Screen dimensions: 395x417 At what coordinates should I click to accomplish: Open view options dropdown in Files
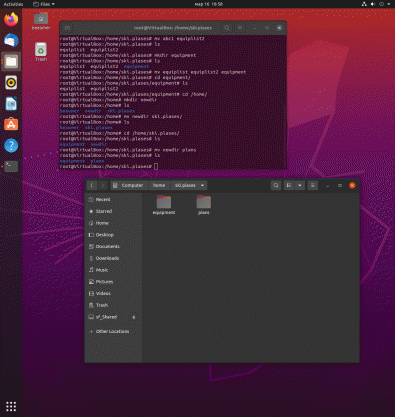pos(300,185)
